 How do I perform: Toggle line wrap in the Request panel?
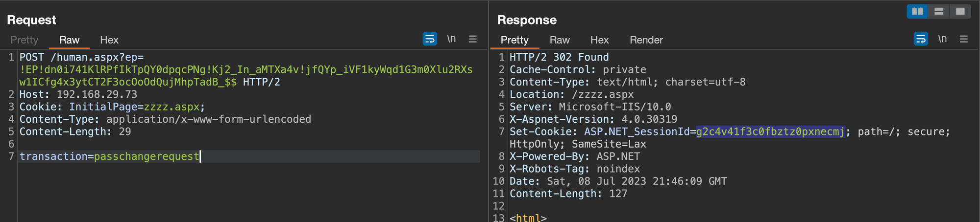(x=430, y=39)
